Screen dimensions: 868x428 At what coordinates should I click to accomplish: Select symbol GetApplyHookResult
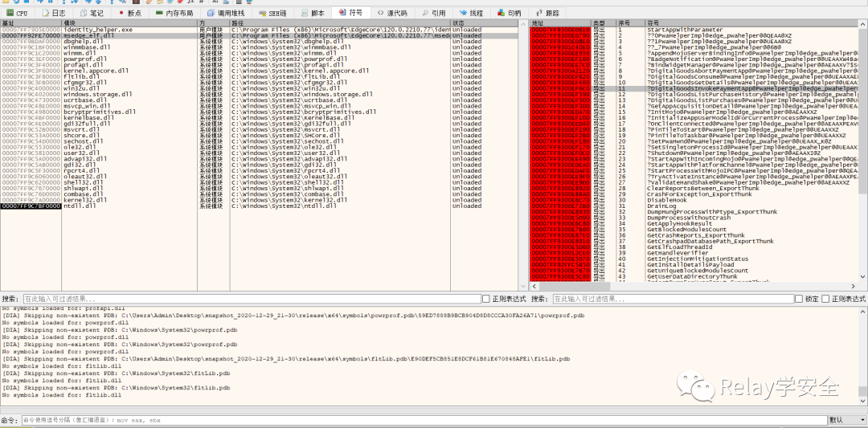(x=679, y=223)
